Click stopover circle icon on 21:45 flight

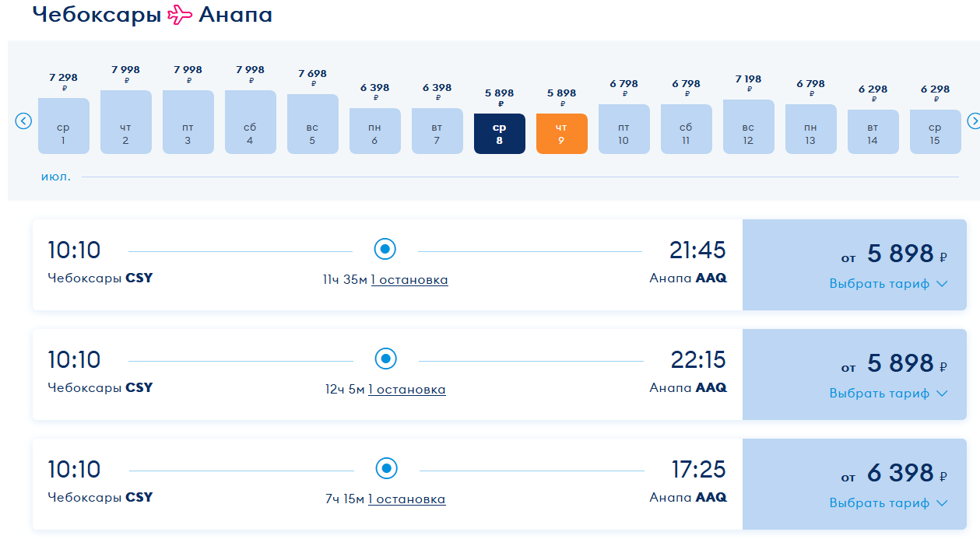point(385,250)
